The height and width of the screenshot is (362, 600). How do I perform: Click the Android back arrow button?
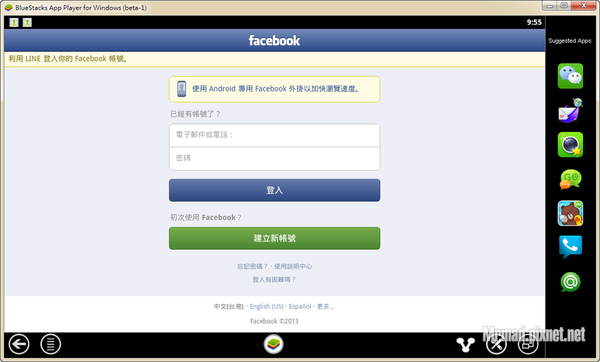click(19, 344)
